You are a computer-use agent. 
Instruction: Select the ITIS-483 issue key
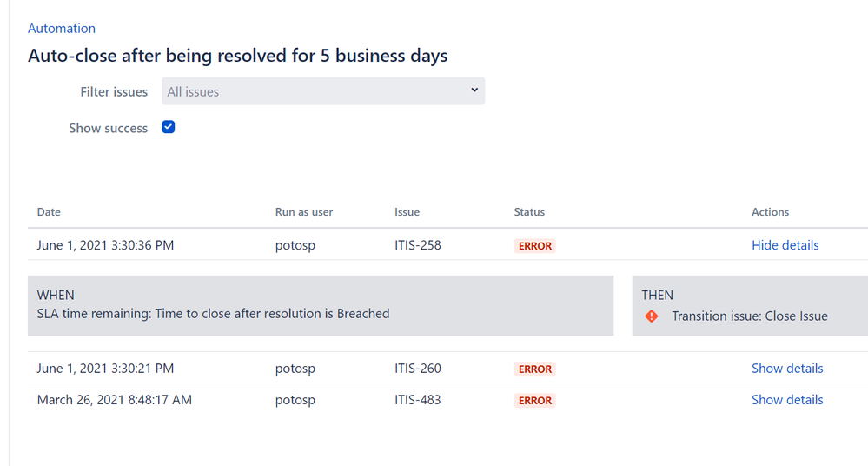(x=417, y=400)
